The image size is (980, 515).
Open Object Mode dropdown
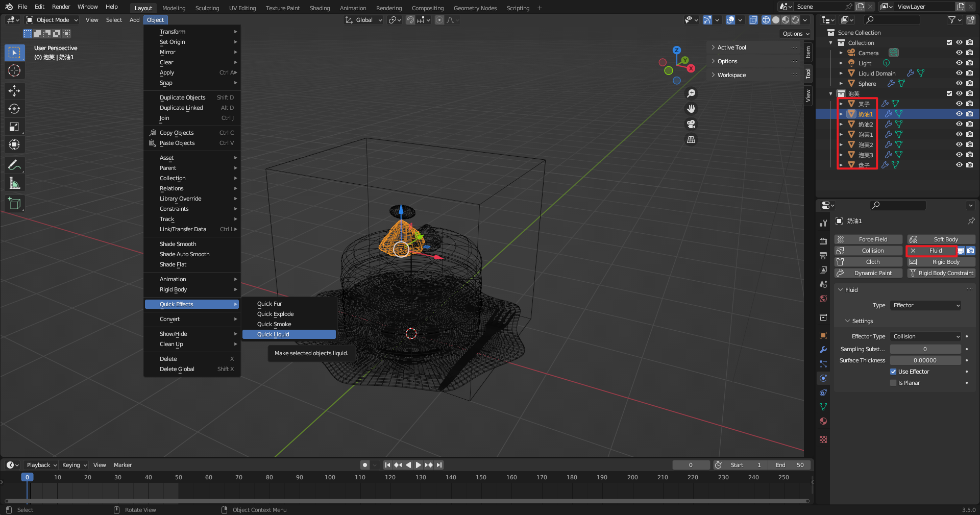click(52, 20)
